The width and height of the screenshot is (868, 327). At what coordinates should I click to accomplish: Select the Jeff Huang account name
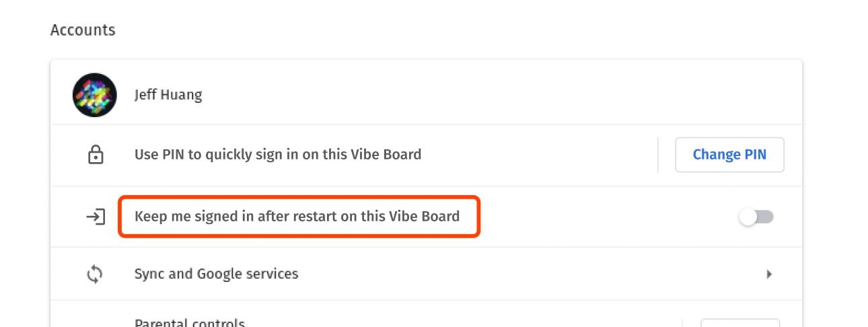point(168,95)
